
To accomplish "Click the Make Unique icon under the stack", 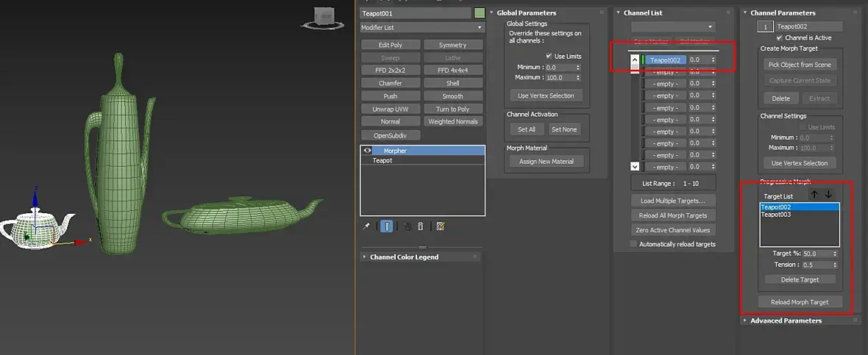I will (407, 226).
